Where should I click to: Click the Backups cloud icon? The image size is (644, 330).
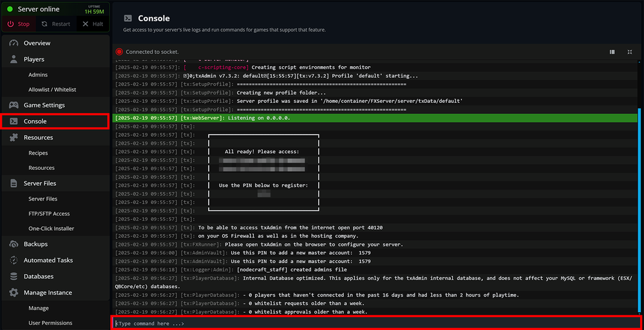14,244
